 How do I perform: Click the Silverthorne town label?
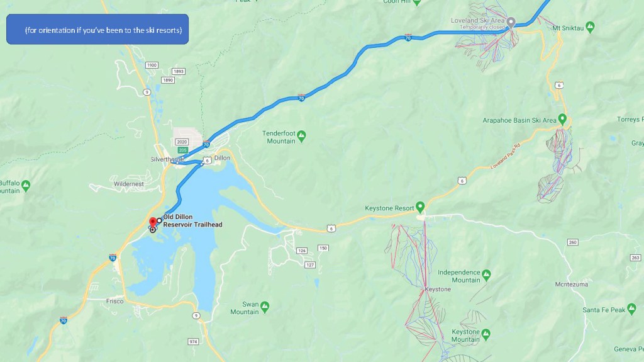point(167,159)
